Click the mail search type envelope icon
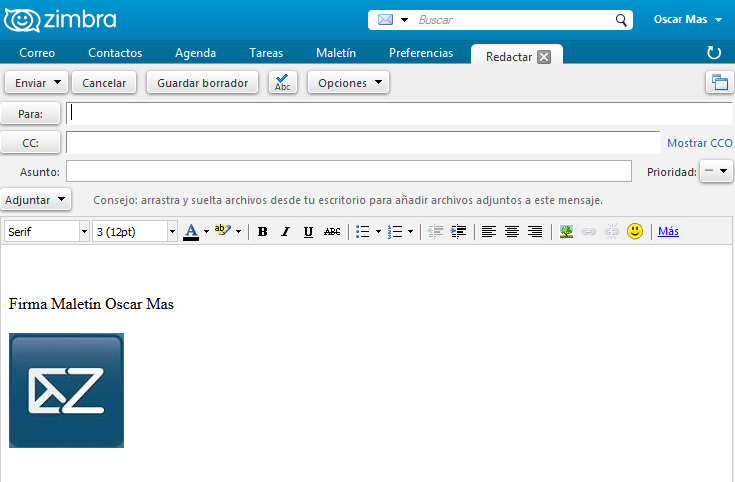The height and width of the screenshot is (482, 735). pos(385,20)
